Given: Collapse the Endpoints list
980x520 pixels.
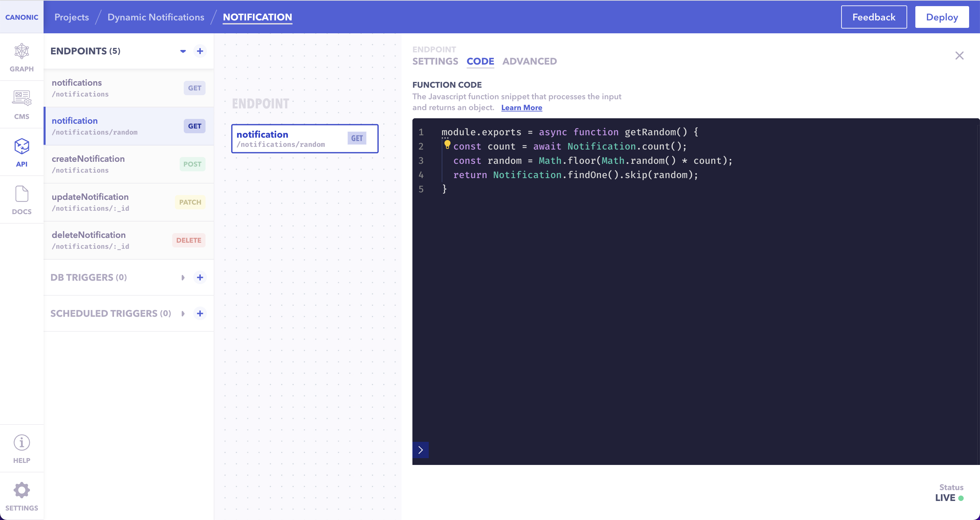Looking at the screenshot, I should pos(183,51).
